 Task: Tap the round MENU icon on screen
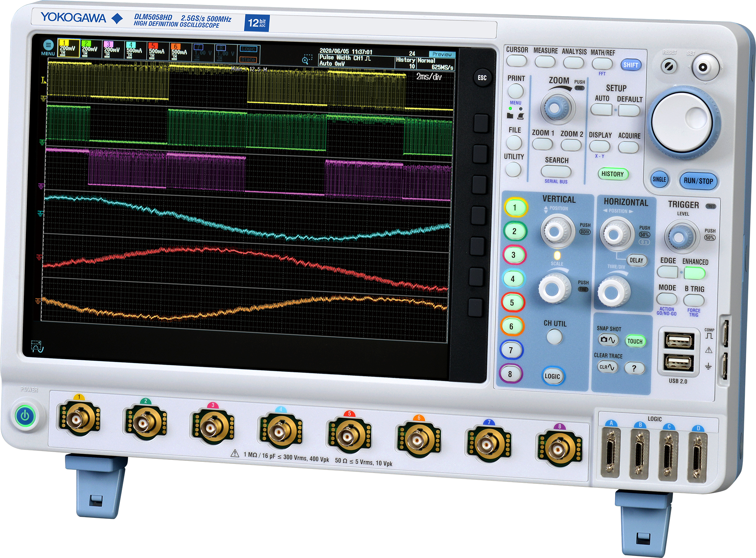[x=48, y=45]
